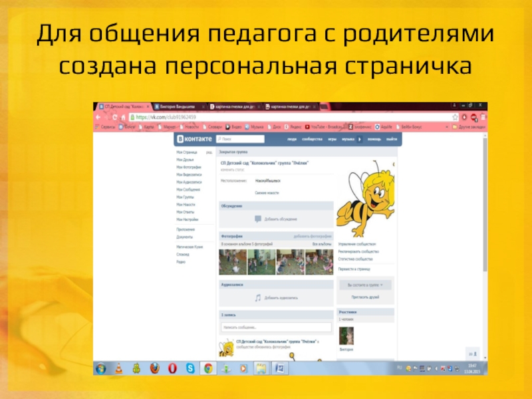The image size is (532, 399).
Task: Open the музыка header menu
Action: (x=348, y=139)
